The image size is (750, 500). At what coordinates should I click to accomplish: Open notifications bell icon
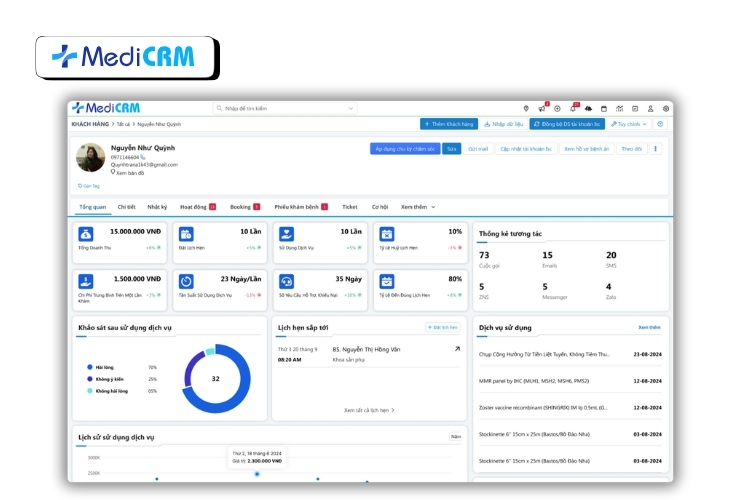click(573, 108)
